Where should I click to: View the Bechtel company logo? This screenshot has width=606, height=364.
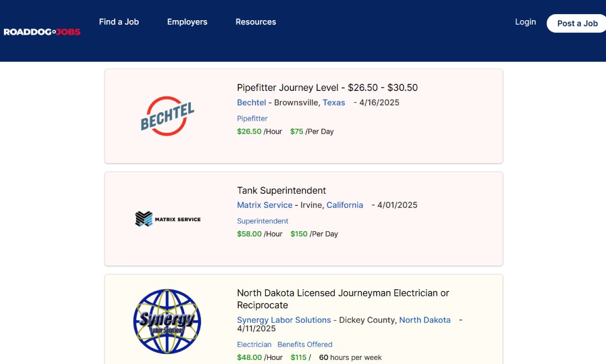[x=167, y=116]
